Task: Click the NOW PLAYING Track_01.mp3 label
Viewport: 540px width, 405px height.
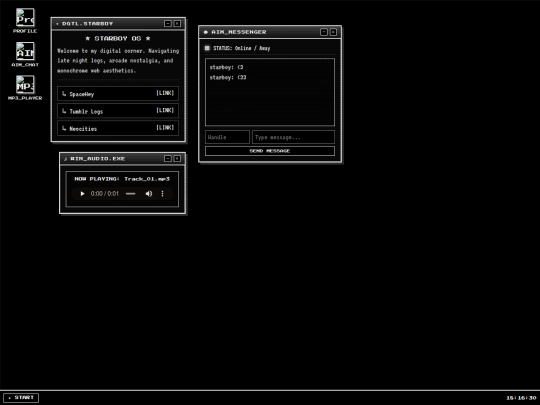Action: point(122,179)
